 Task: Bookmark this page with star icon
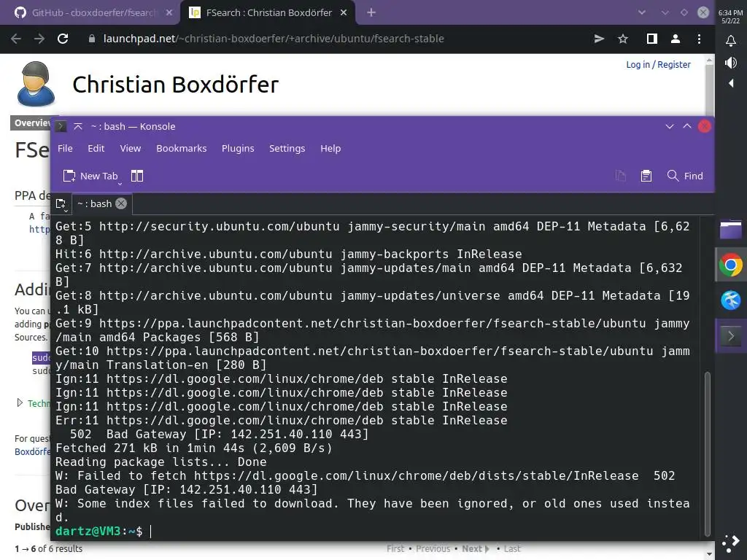(x=623, y=39)
